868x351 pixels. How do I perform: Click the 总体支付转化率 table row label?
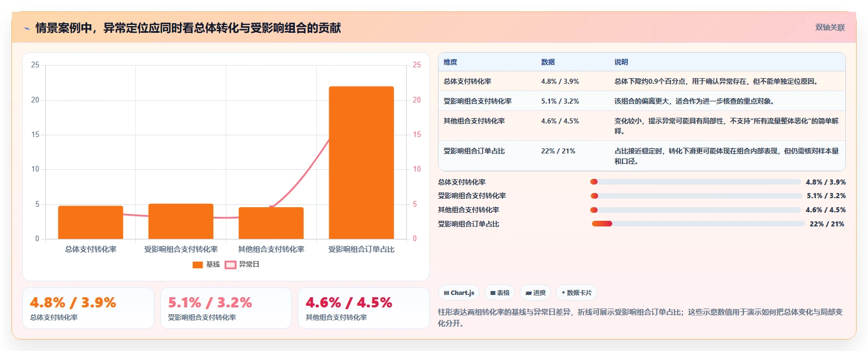[x=467, y=81]
